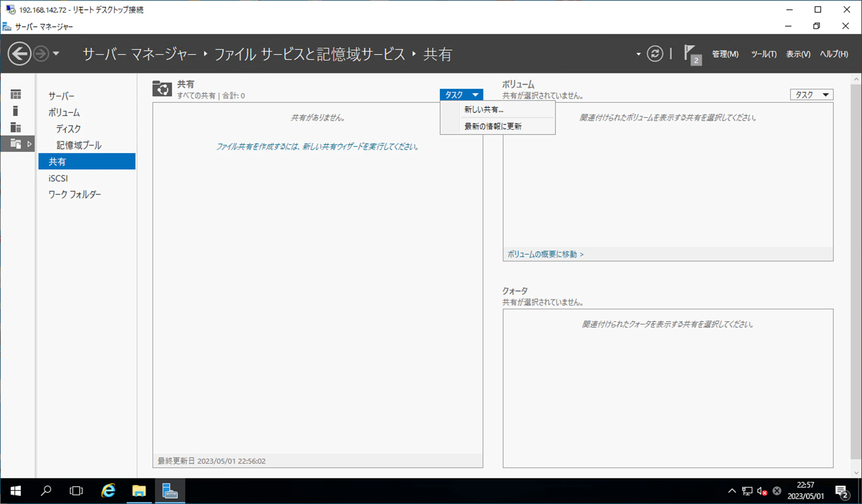Click the back navigation arrow button

point(19,54)
